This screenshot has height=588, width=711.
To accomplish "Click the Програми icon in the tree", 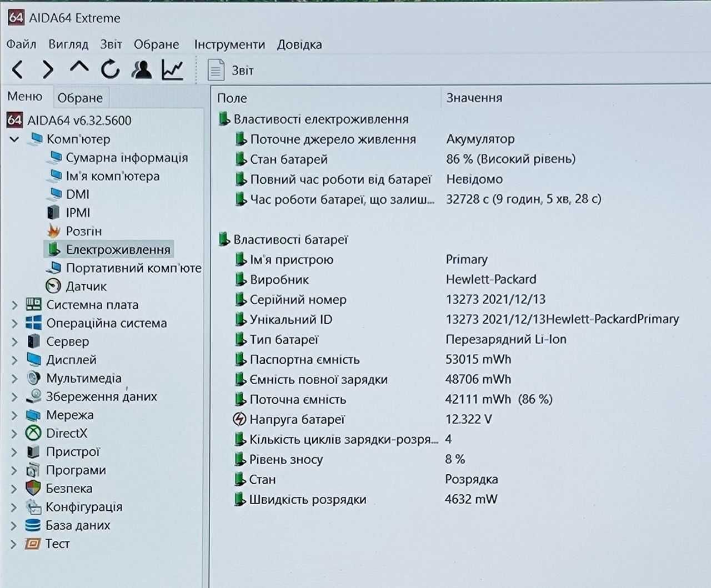I will 34,470.
